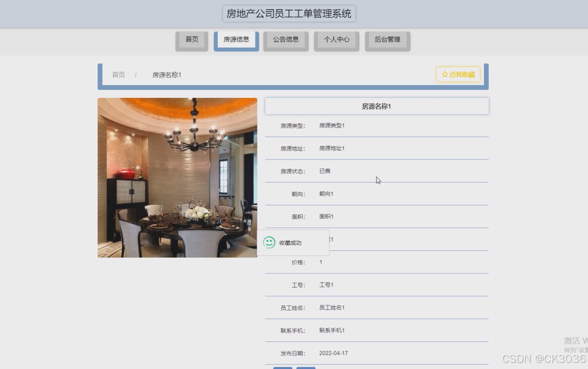588x369 pixels.
Task: Click the 首页 breadcrumb link
Action: tap(119, 75)
